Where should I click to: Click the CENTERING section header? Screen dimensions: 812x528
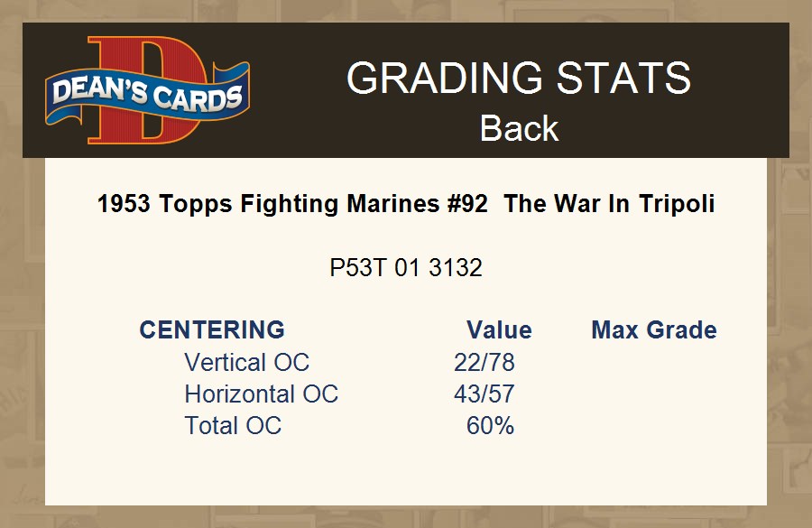click(212, 330)
